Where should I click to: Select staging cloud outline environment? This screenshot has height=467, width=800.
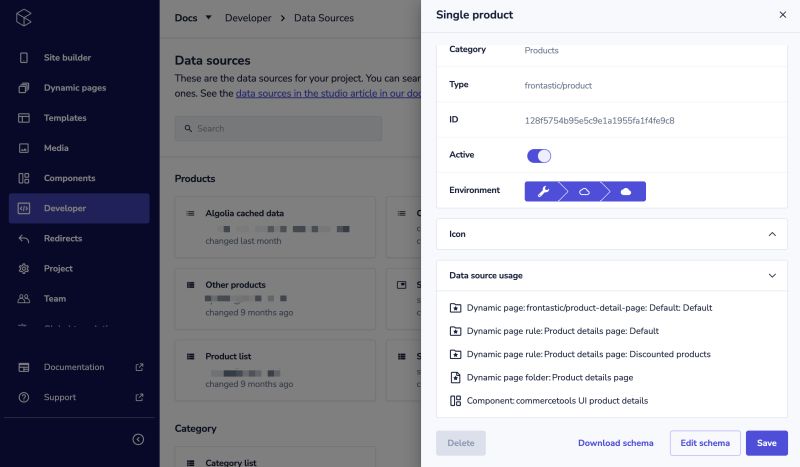[x=584, y=191]
